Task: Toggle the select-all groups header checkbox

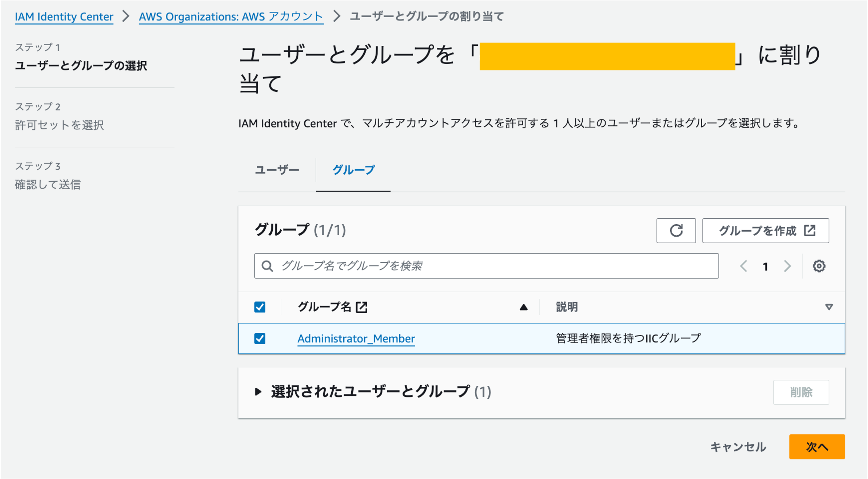Action: 260,307
